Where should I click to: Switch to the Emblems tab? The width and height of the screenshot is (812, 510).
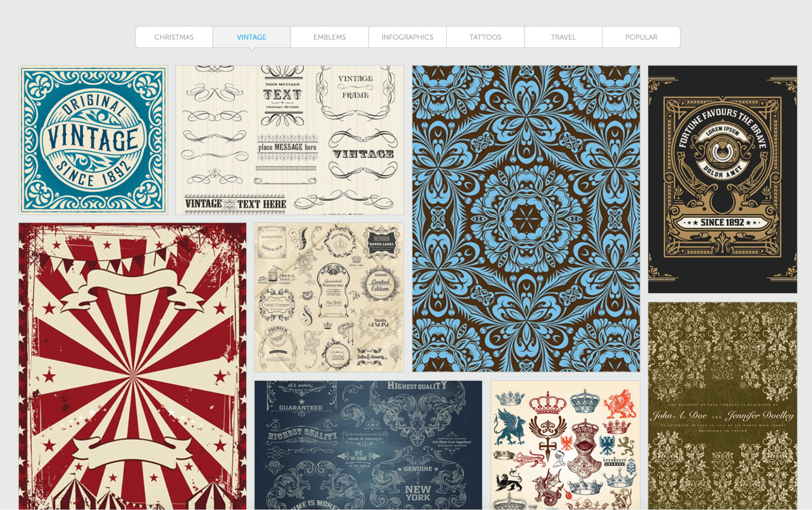[x=329, y=37]
